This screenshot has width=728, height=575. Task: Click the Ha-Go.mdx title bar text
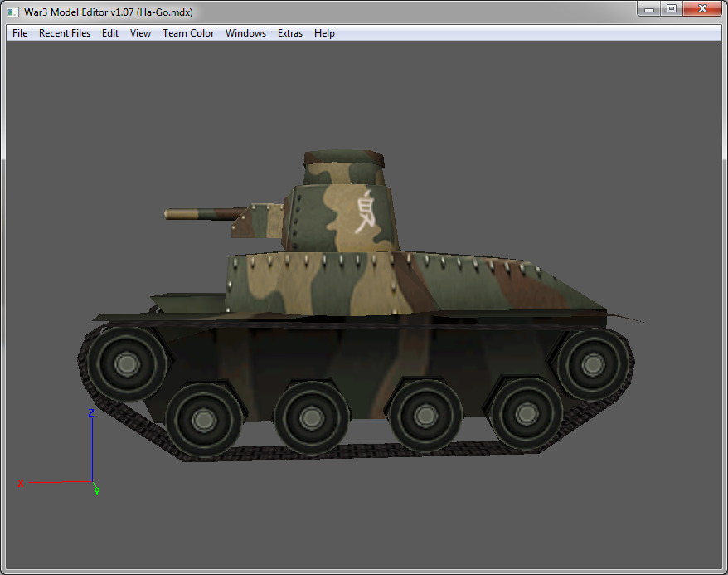tap(164, 12)
